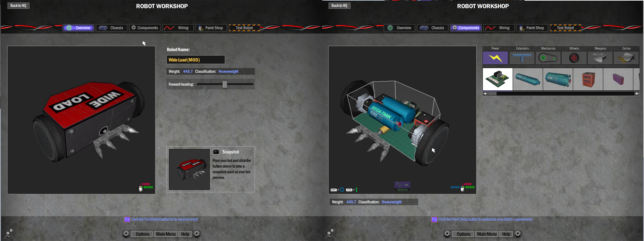Click the Robot Name text field
644x241 pixels.
(196, 60)
